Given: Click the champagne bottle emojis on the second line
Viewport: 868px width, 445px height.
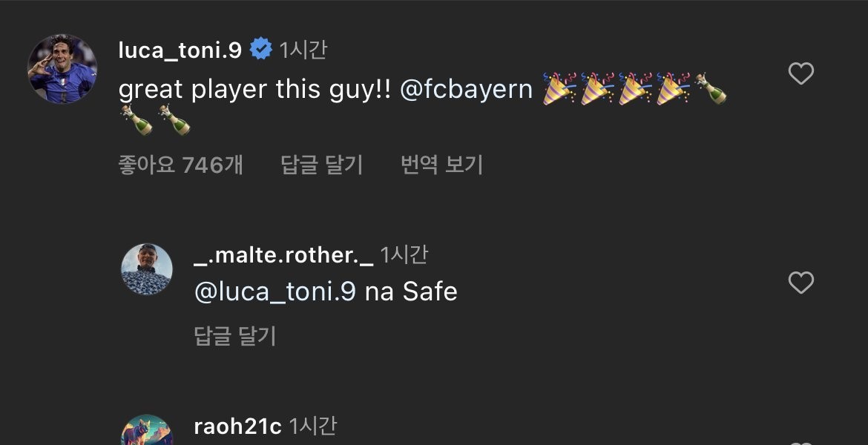Looking at the screenshot, I should 154,121.
